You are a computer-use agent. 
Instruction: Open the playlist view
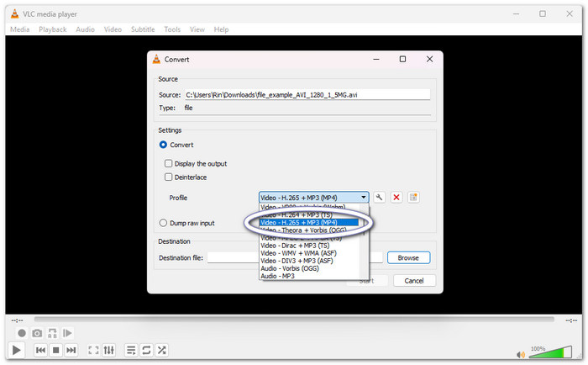pos(131,350)
